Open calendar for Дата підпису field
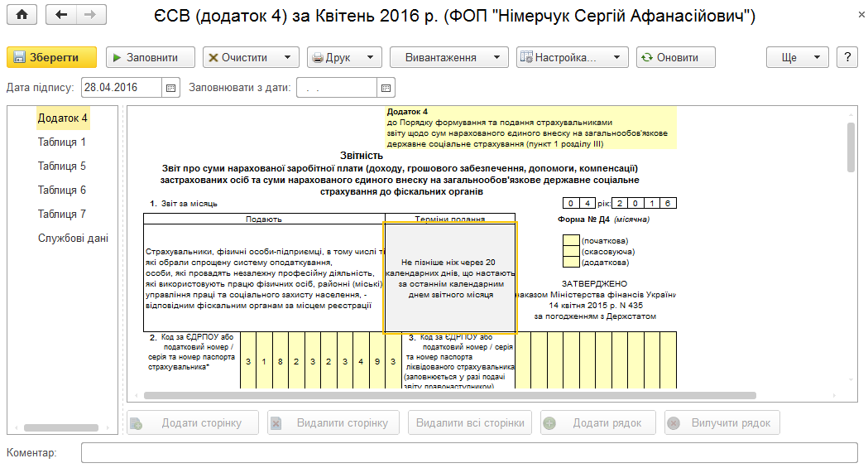Image resolution: width=868 pixels, height=468 pixels. coord(171,88)
